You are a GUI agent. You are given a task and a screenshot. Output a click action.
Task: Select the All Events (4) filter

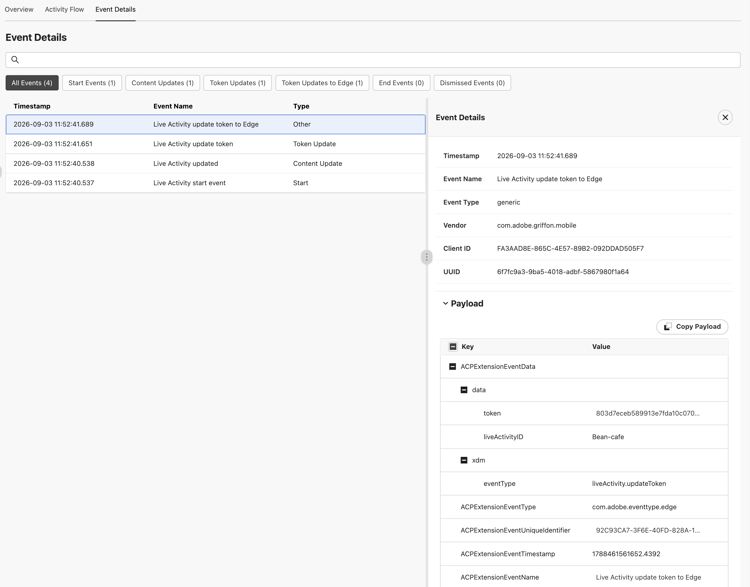coord(32,83)
